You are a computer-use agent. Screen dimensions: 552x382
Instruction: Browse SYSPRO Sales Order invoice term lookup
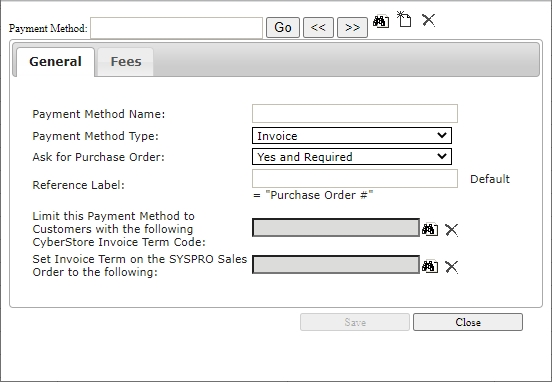point(430,266)
